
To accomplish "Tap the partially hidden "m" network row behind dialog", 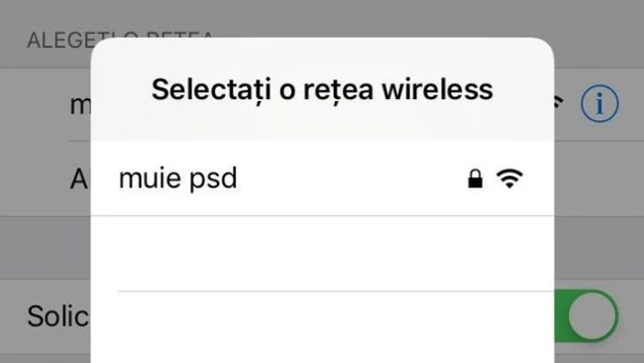I will click(80, 105).
